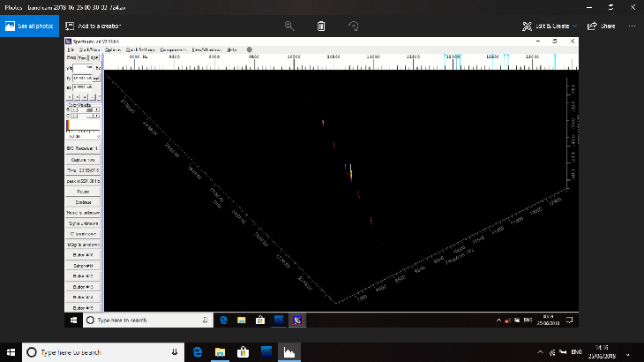The height and width of the screenshot is (362, 644).
Task: Switch to the Time tab in the left panel
Action: tap(82, 57)
